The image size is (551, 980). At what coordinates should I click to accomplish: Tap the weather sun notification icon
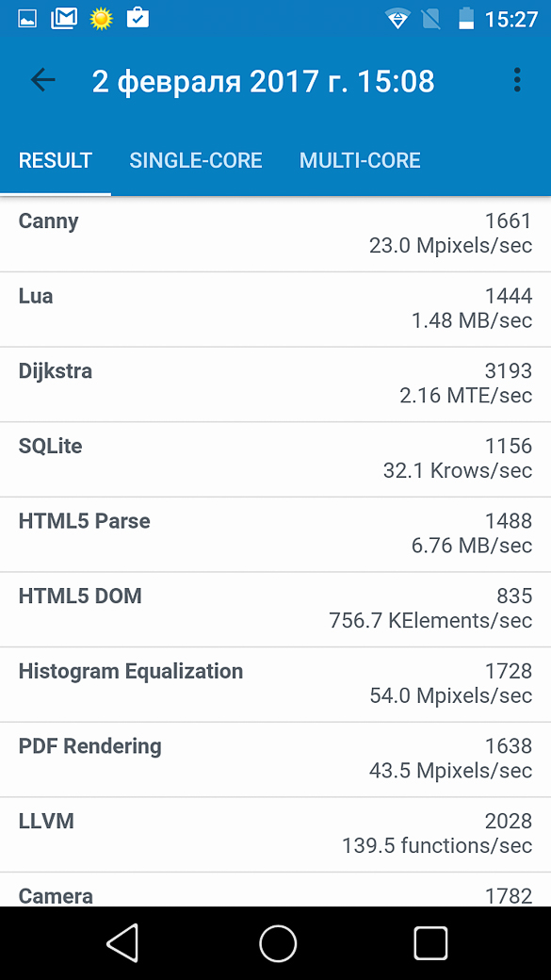(101, 19)
